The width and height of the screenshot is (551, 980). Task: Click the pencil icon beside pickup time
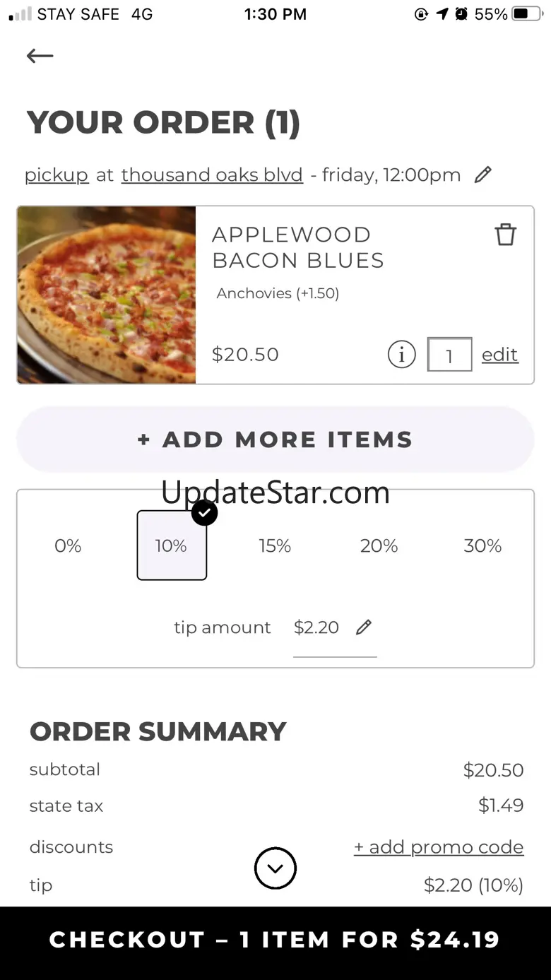coord(482,175)
